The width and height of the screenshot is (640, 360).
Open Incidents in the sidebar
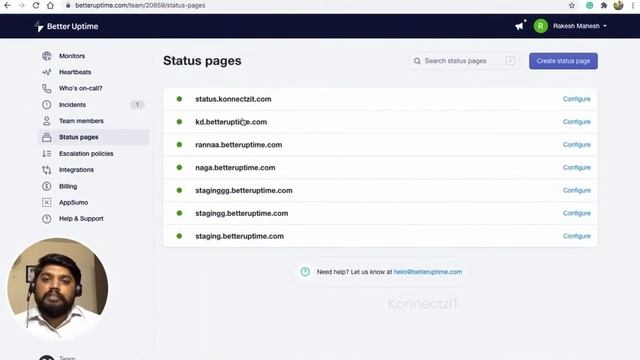coord(72,104)
